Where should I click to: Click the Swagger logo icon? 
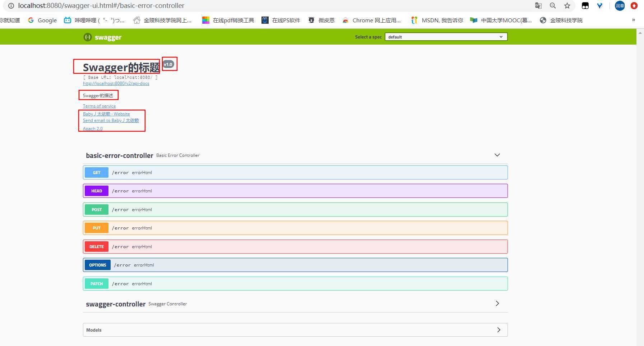(88, 37)
